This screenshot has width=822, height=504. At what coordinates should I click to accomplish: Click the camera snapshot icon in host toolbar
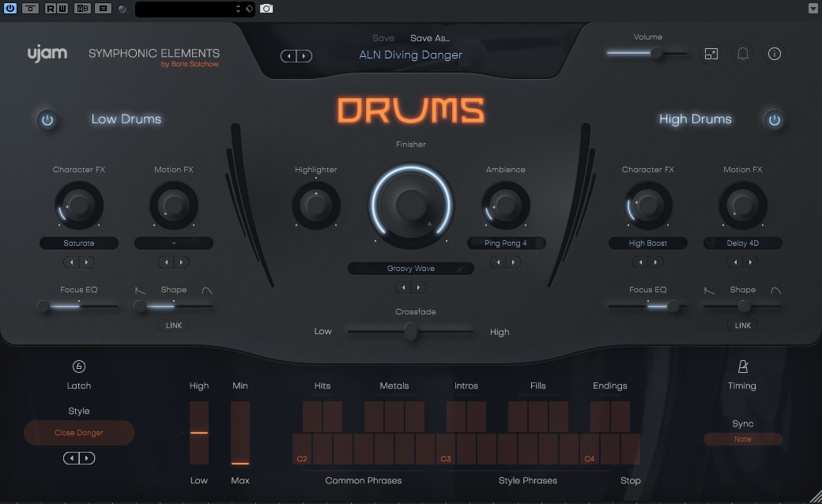click(x=266, y=9)
